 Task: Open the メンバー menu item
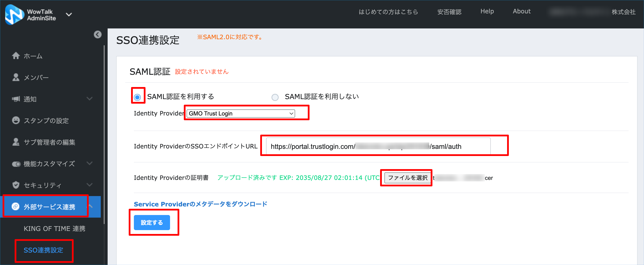(36, 78)
